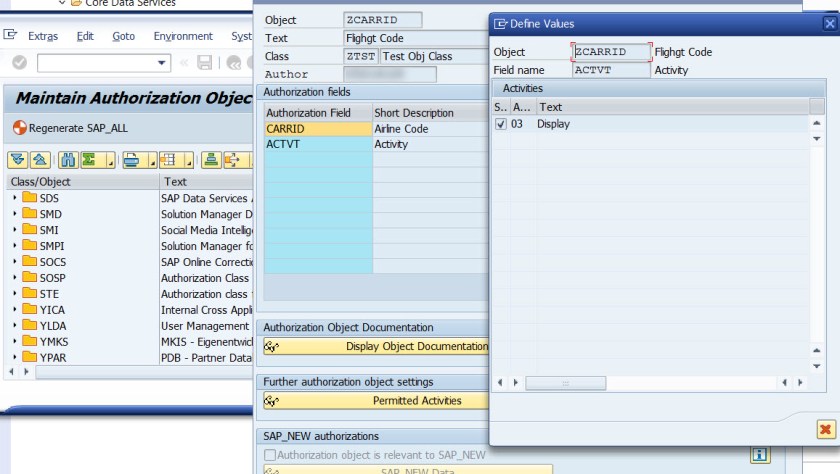Viewport: 840px width, 474px height.
Task: Click the activities table settings corner button
Action: (817, 107)
